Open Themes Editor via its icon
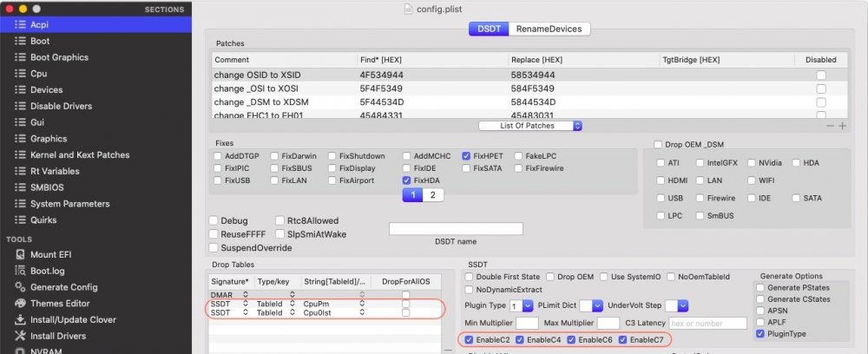This screenshot has height=354, width=868. click(19, 304)
